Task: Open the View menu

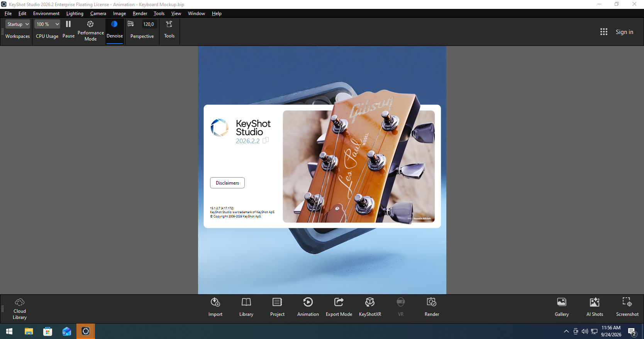Action: click(176, 14)
